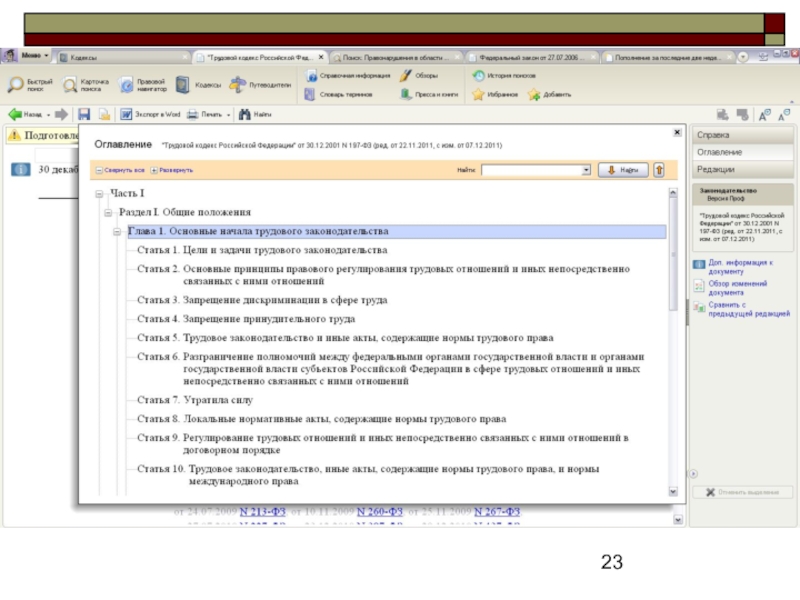Click the Найти button in dialog
800x600 pixels.
pyautogui.click(x=623, y=170)
